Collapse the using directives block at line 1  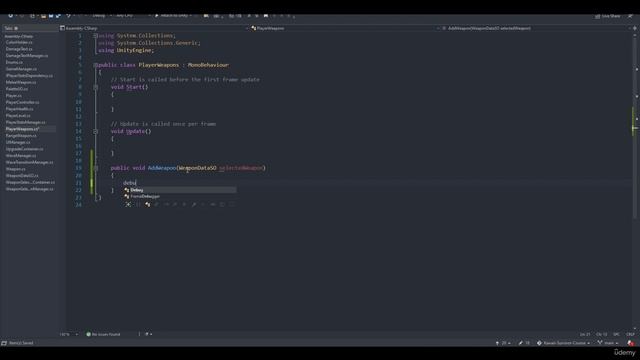pos(96,36)
